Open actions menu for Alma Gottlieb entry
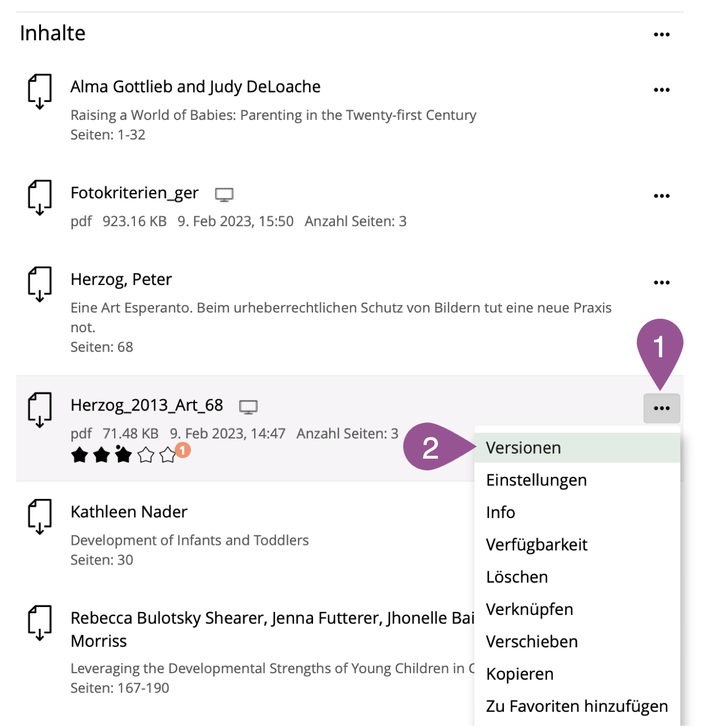The height and width of the screenshot is (728, 728). coord(661,90)
